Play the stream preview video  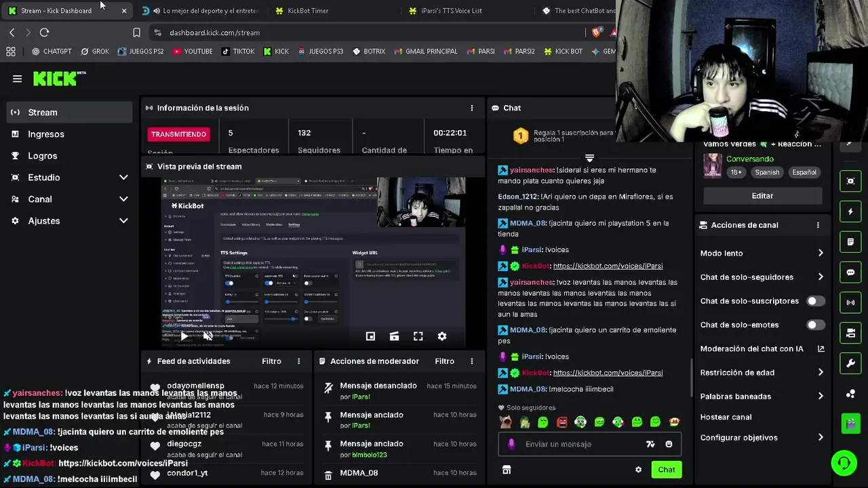point(184,336)
